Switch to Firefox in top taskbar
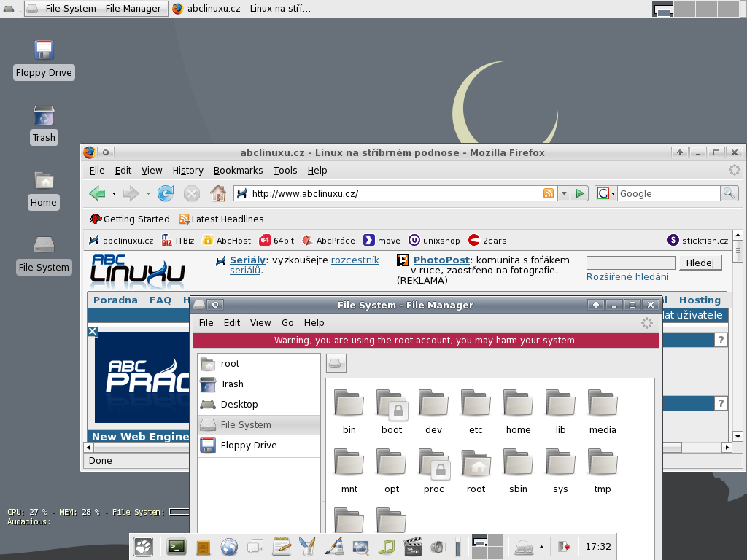 coord(241,9)
